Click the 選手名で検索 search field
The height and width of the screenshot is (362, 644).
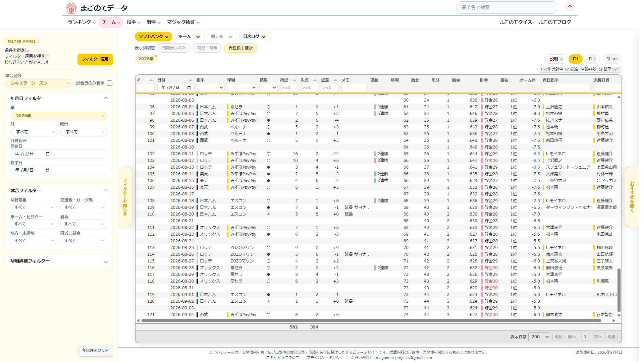pyautogui.click(x=506, y=7)
